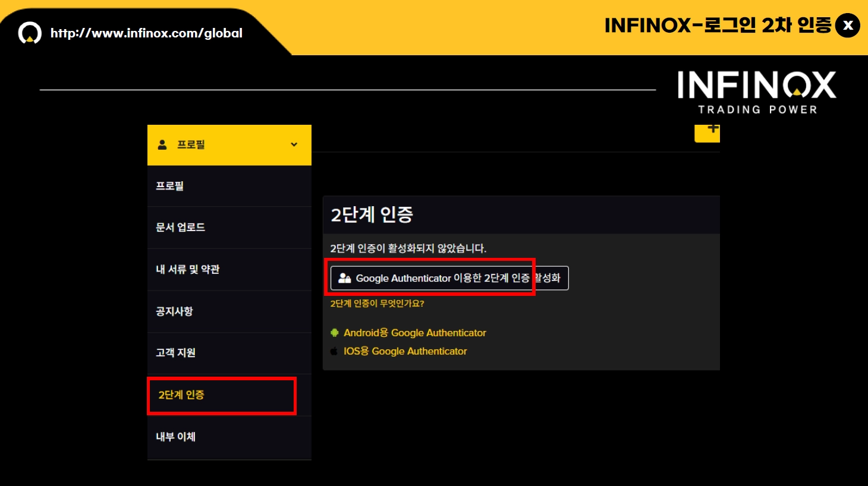The width and height of the screenshot is (868, 486).
Task: Close the overlay with the X button
Action: pyautogui.click(x=848, y=26)
